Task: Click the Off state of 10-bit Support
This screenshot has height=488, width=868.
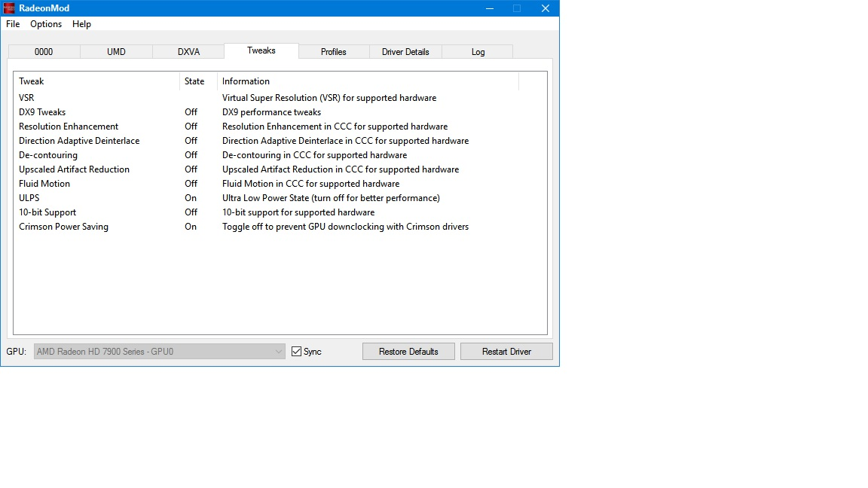Action: point(191,212)
